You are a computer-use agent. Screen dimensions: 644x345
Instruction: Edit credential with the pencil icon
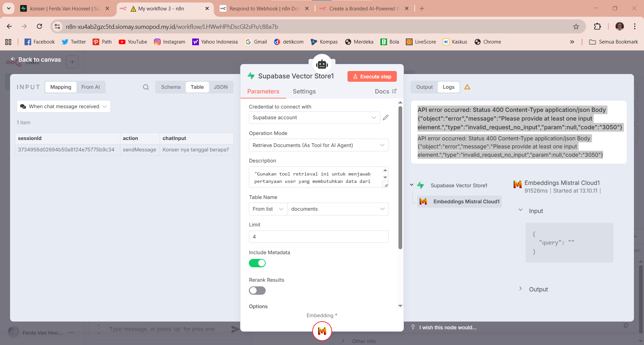386,118
